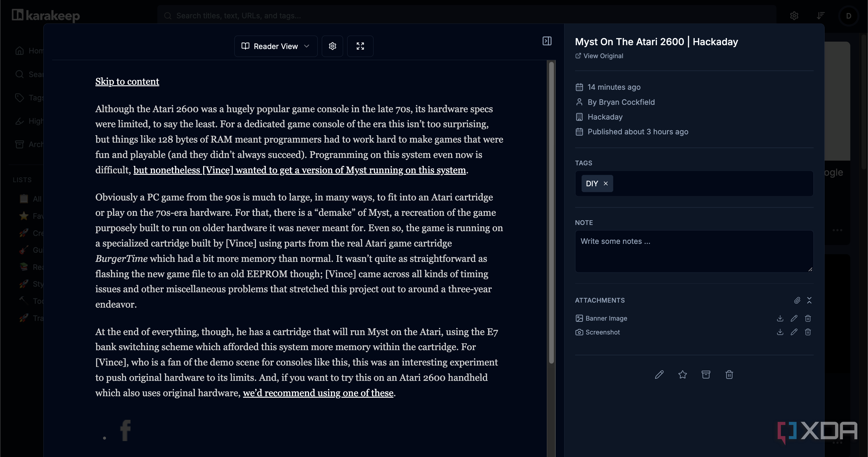Delete the Banner Image attachment
This screenshot has width=868, height=457.
(808, 318)
